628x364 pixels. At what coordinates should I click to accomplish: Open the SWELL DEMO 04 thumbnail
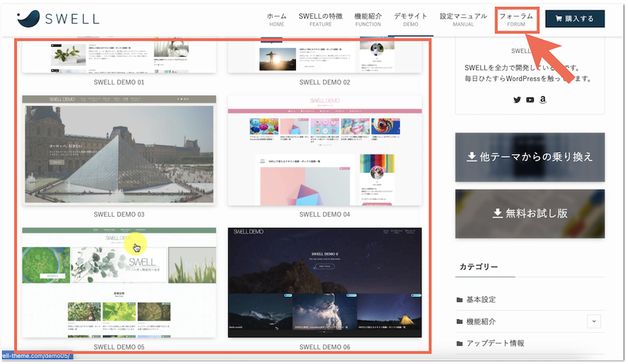(324, 151)
